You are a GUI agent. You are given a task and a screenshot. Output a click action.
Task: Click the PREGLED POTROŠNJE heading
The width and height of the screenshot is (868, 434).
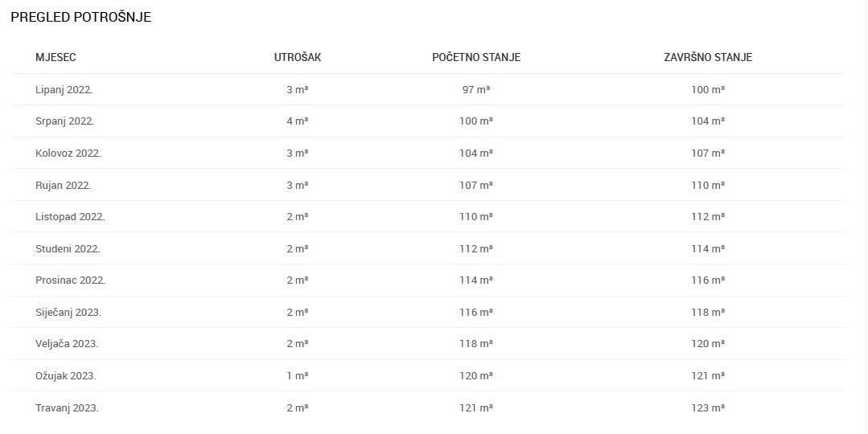tap(80, 17)
